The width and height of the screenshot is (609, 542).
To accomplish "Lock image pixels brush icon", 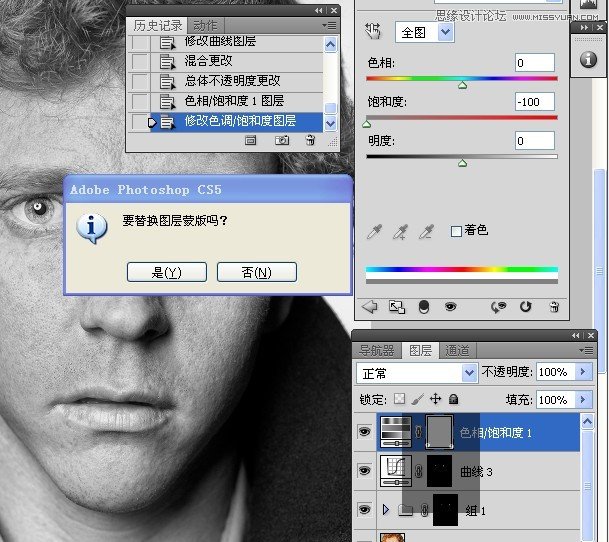I will tap(417, 399).
